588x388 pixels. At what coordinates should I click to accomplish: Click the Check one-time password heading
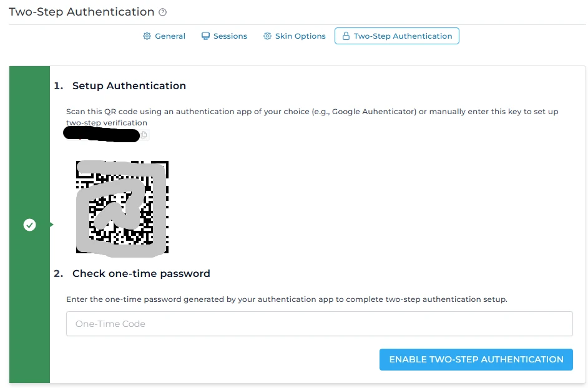tap(141, 273)
